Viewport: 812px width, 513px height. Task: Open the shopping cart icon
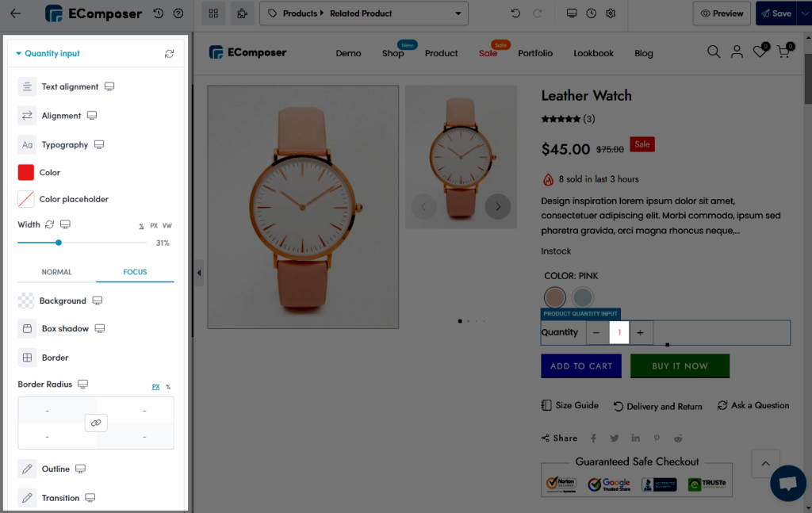pyautogui.click(x=784, y=52)
